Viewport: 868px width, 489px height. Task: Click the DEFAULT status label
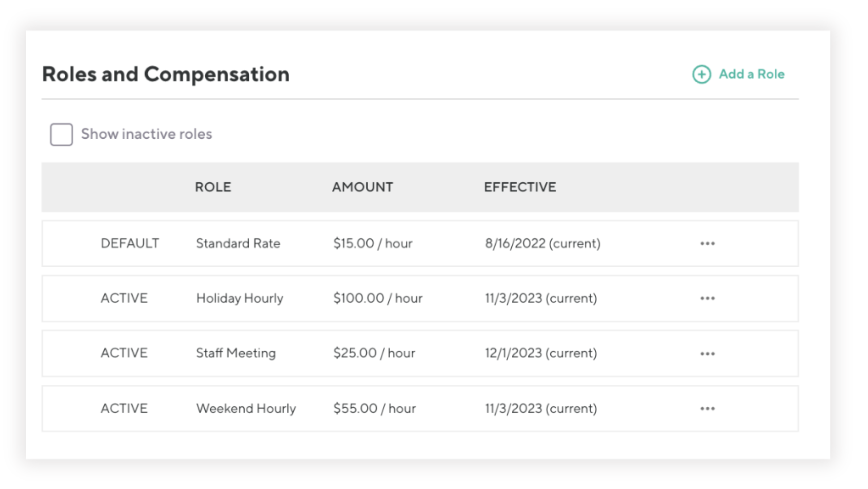click(130, 244)
